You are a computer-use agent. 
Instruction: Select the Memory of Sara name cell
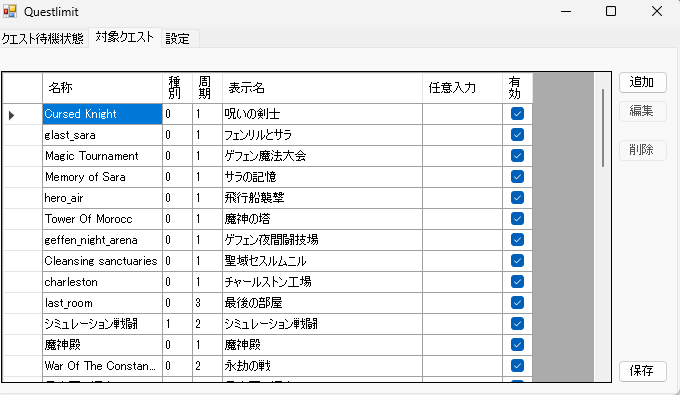(102, 177)
